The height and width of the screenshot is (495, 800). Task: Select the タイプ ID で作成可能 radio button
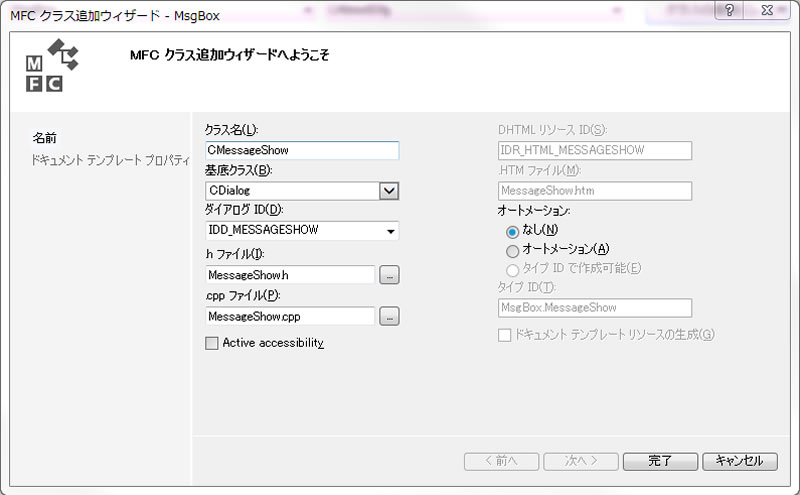512,269
